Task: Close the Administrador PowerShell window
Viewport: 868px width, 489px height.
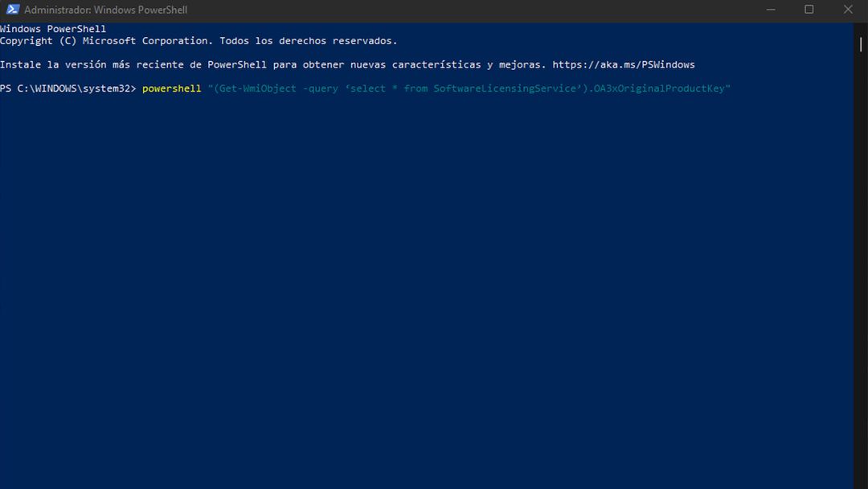Action: tap(848, 9)
